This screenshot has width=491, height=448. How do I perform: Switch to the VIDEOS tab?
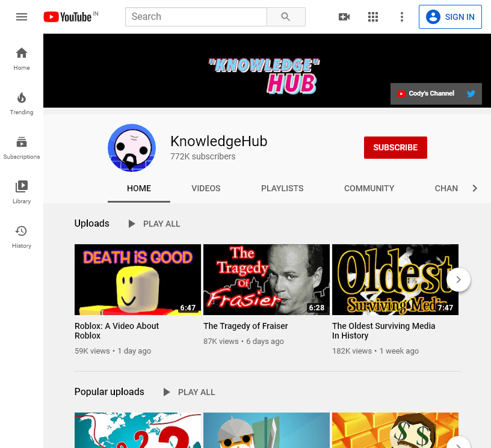(x=206, y=188)
